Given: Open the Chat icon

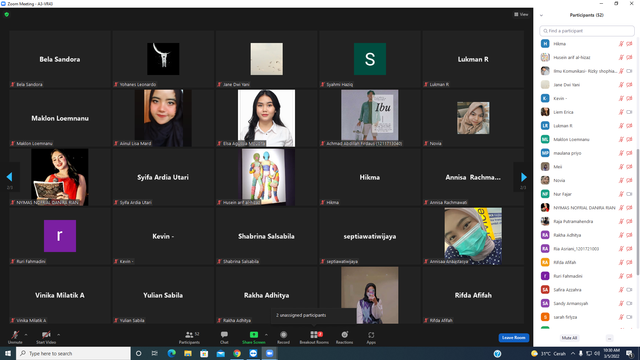Looking at the screenshot, I should [x=224, y=335].
